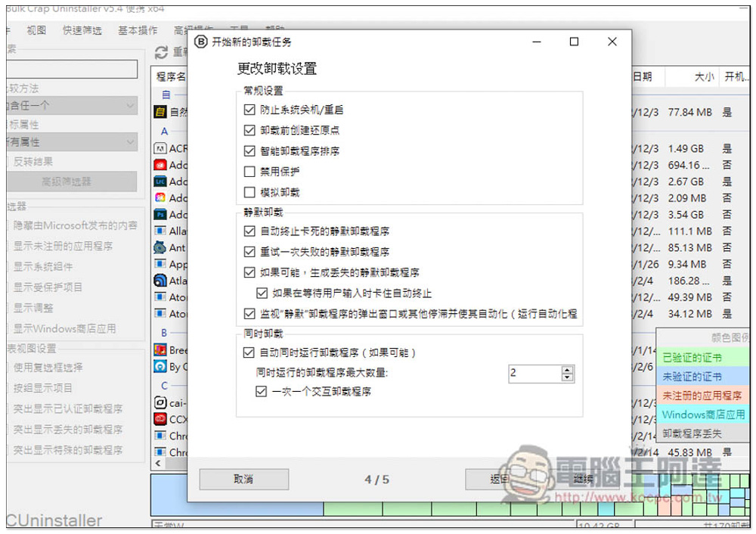Open the 包含任一个 comparison dropdown
The width and height of the screenshot is (756, 534).
72,105
